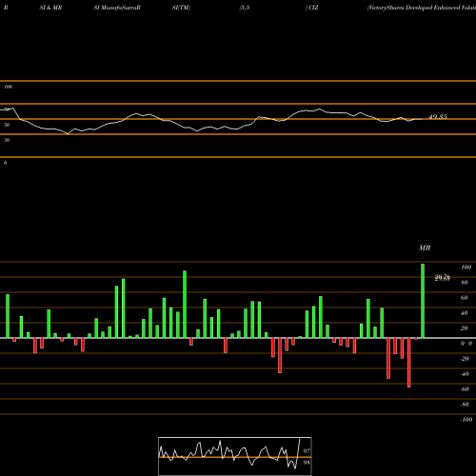
Task: Click the MR axis label -40
Action: coord(465,374)
